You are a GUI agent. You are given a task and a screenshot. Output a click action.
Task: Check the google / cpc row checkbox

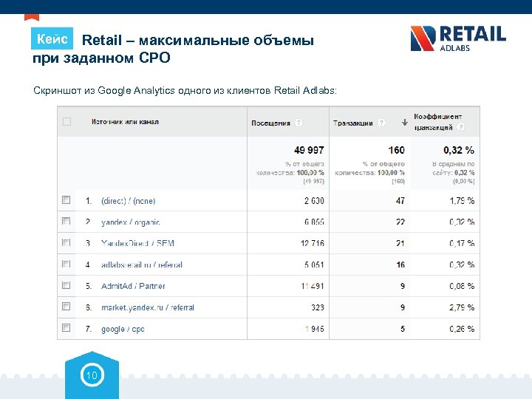point(66,328)
